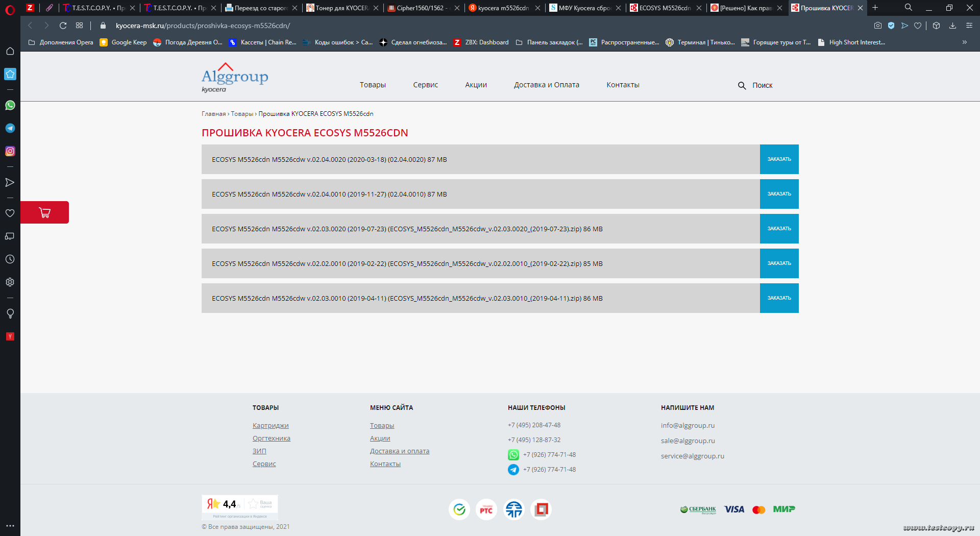Screen dimensions: 980x536
Task: Open the "Панель закладок" bookmarks folder
Action: [549, 42]
